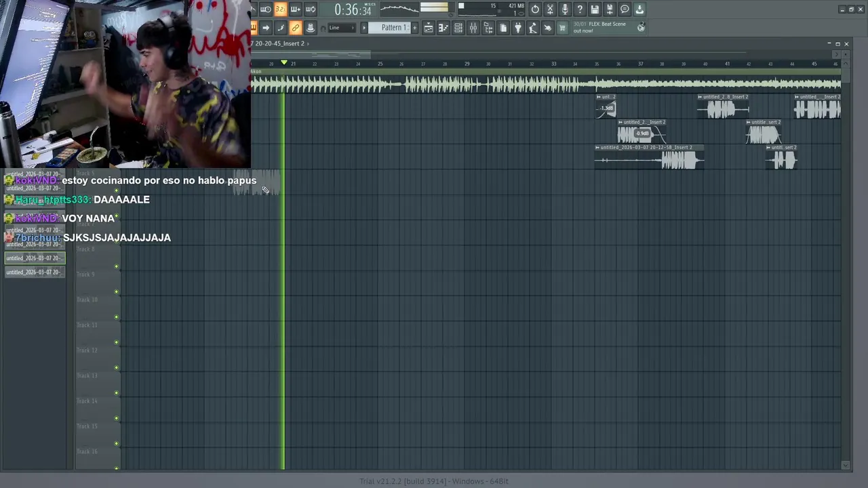Click bar 41 on the timeline ruler

pos(727,64)
